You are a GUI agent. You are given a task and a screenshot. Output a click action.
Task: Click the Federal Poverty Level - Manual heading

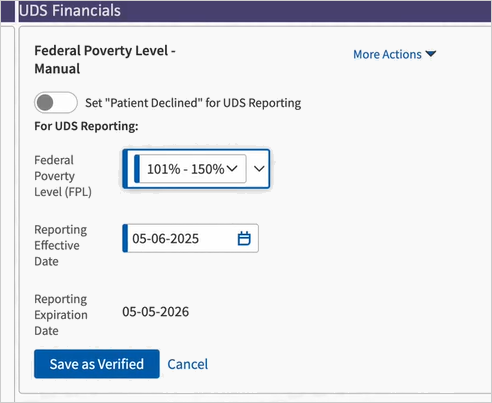(x=105, y=60)
